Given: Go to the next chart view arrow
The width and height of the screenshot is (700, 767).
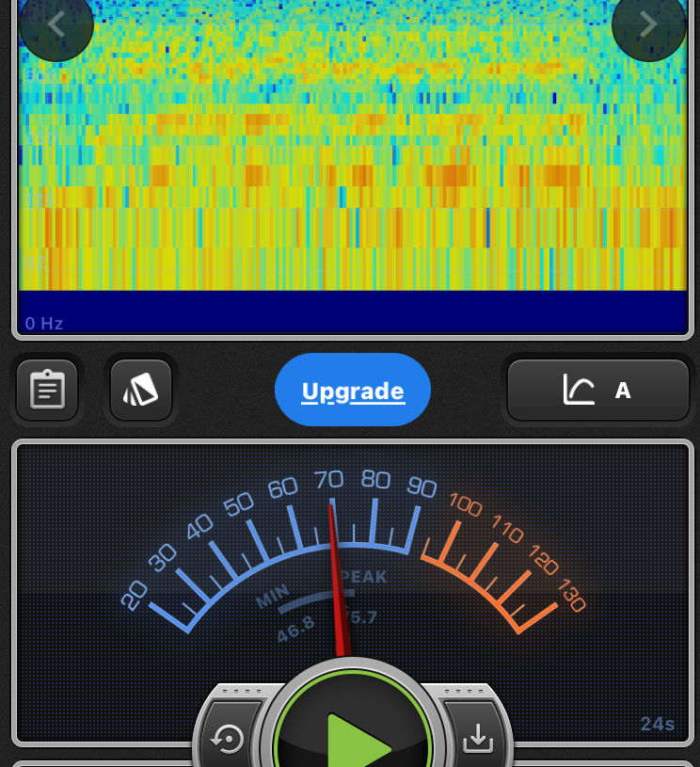Looking at the screenshot, I should tap(648, 24).
